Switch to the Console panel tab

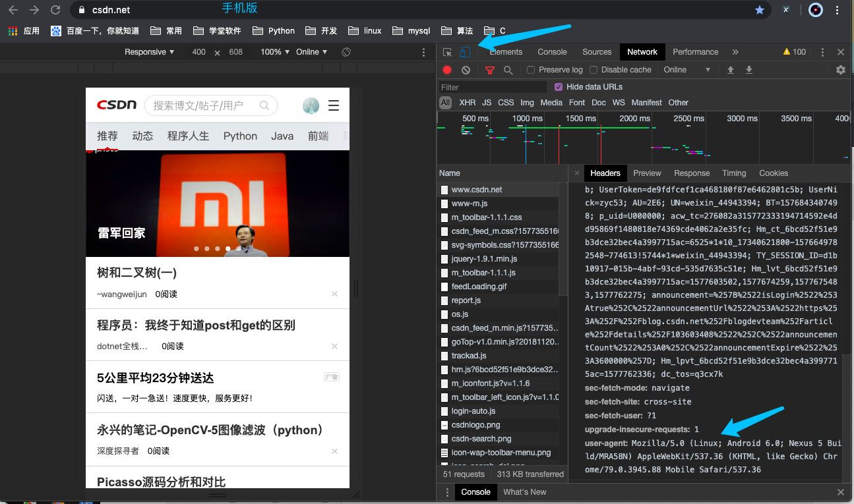tap(552, 51)
